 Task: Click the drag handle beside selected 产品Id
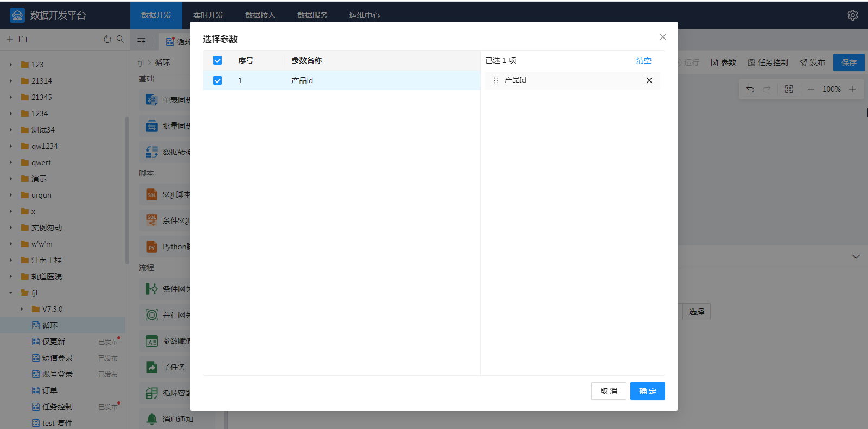pos(495,80)
